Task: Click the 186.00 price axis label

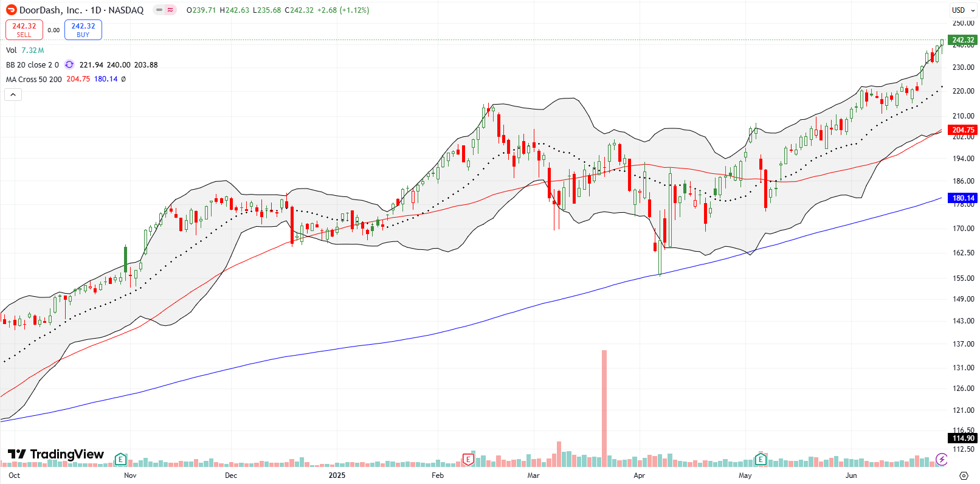Action: 963,181
